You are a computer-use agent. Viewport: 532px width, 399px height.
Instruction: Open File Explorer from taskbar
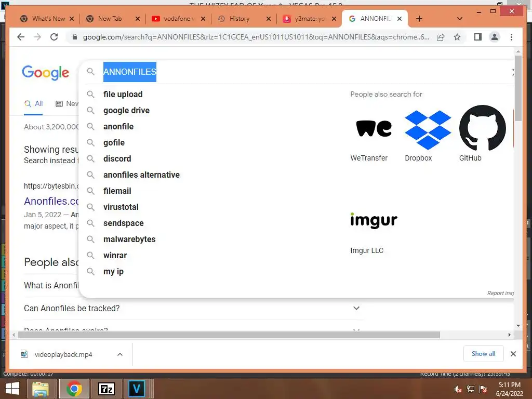(x=41, y=389)
